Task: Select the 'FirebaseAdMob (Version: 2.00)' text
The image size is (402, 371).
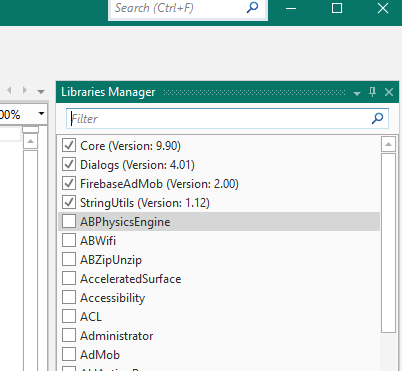Action: tap(159, 184)
